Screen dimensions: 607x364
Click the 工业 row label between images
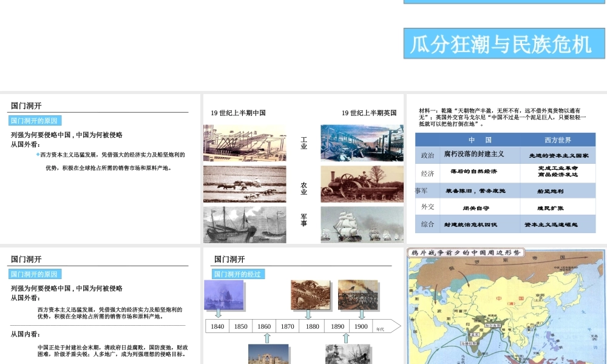(304, 143)
